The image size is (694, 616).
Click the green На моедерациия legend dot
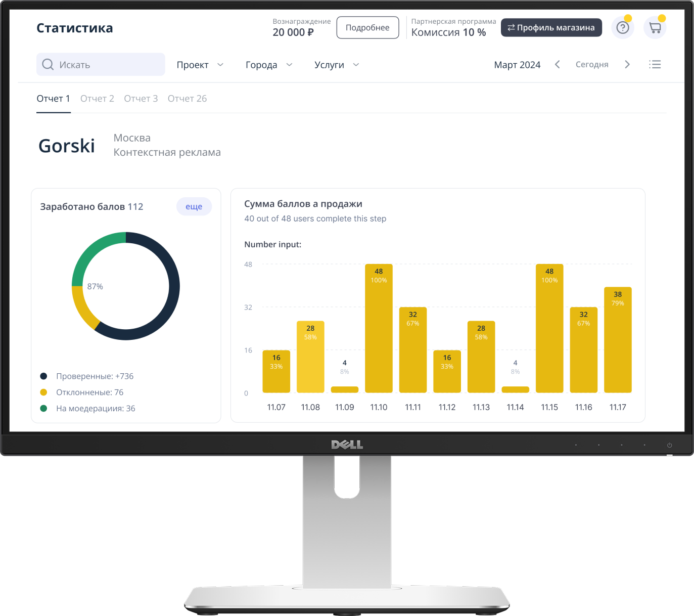tap(43, 409)
